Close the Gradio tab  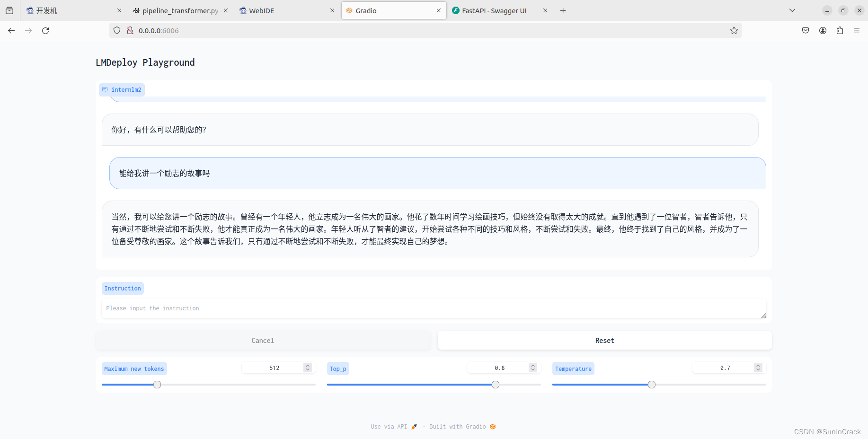pos(439,10)
